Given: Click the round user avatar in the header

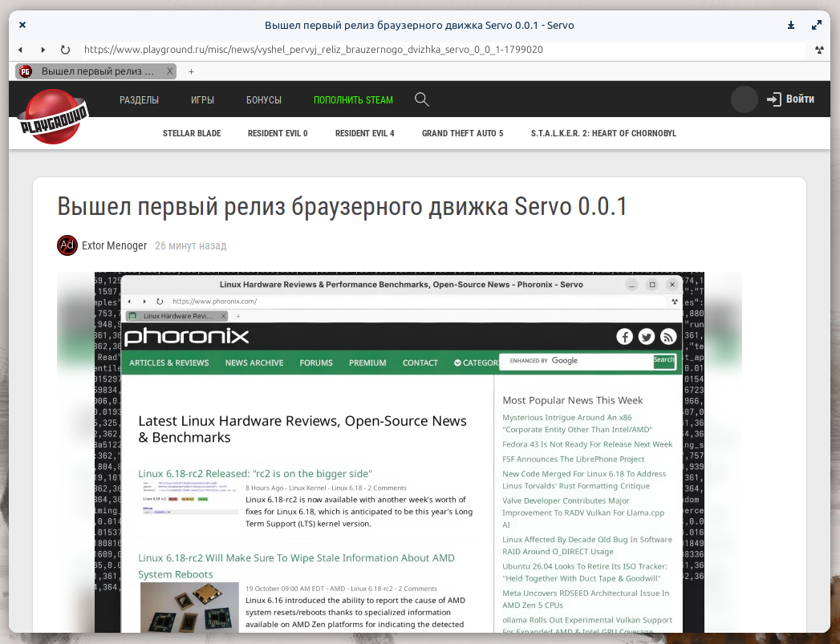Looking at the screenshot, I should tap(744, 99).
